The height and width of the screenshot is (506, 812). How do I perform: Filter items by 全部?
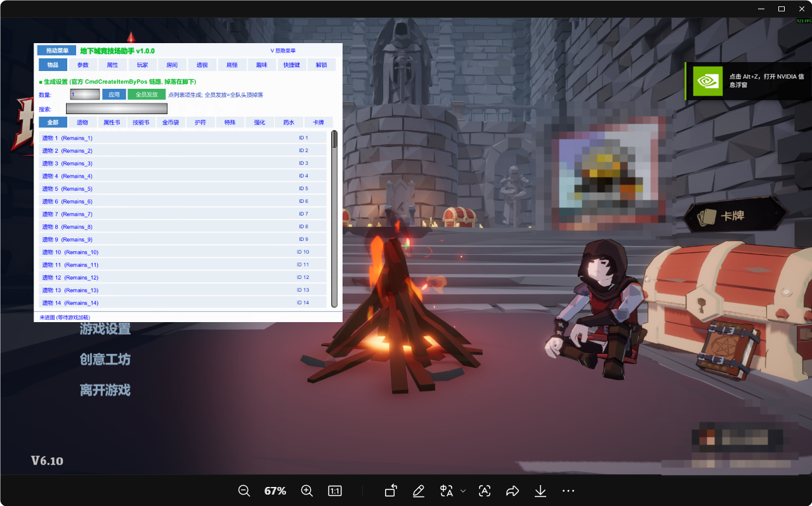pos(53,122)
